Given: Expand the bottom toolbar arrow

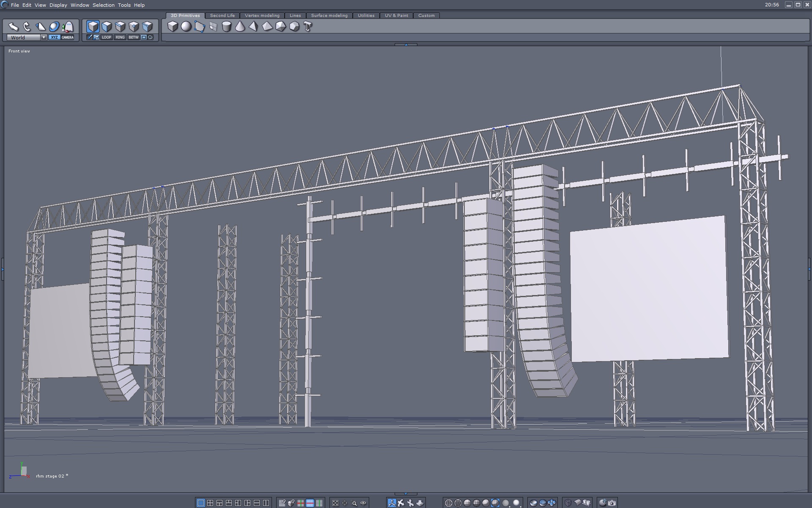Looking at the screenshot, I should (406, 494).
